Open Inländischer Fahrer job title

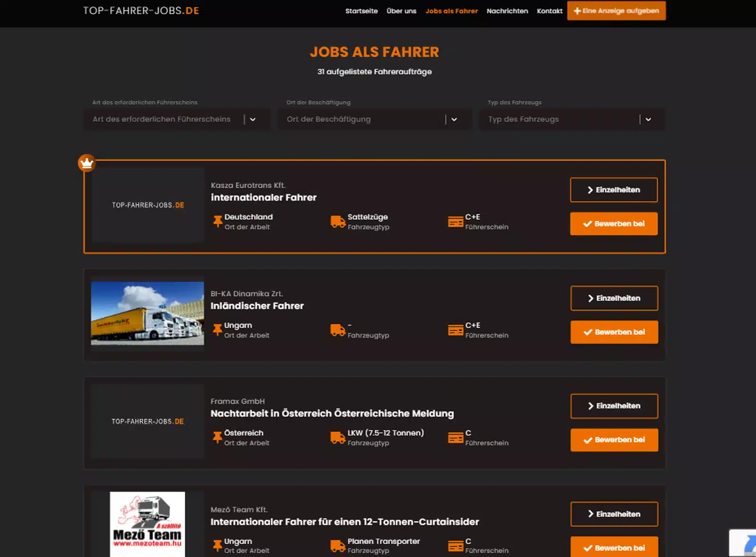[257, 306]
